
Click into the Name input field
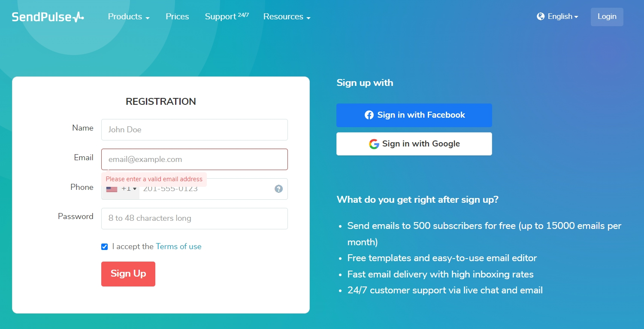click(194, 130)
